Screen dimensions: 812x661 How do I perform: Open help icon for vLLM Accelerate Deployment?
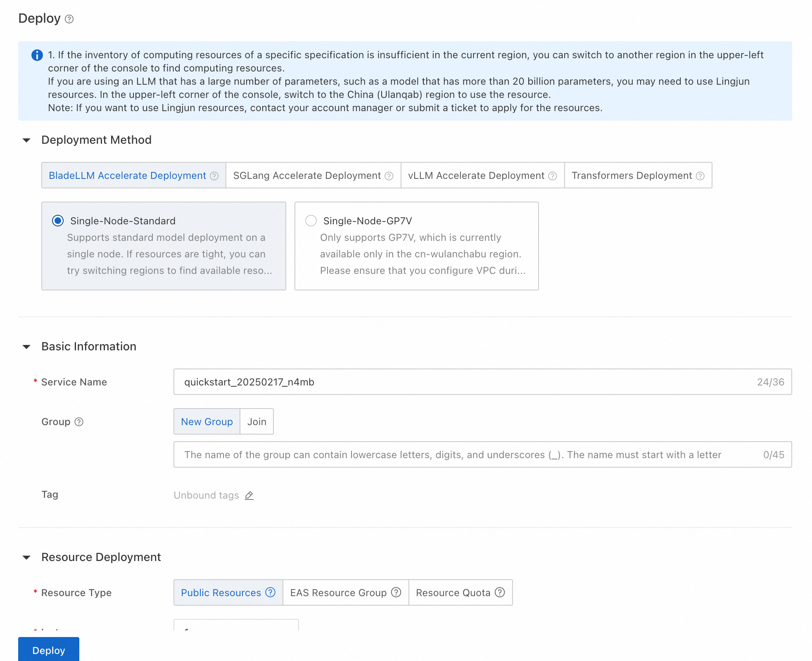553,176
